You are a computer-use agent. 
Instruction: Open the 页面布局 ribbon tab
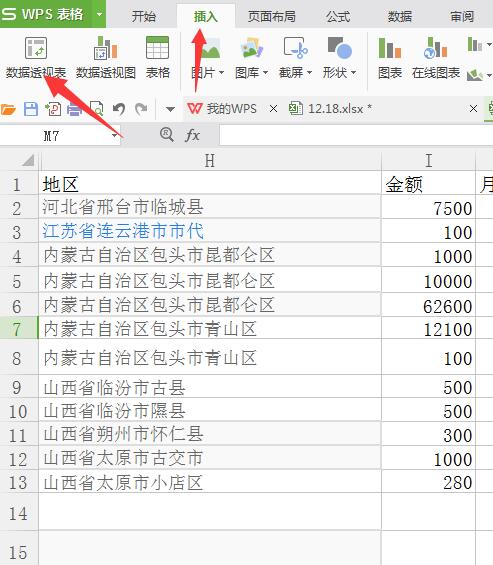pos(272,17)
